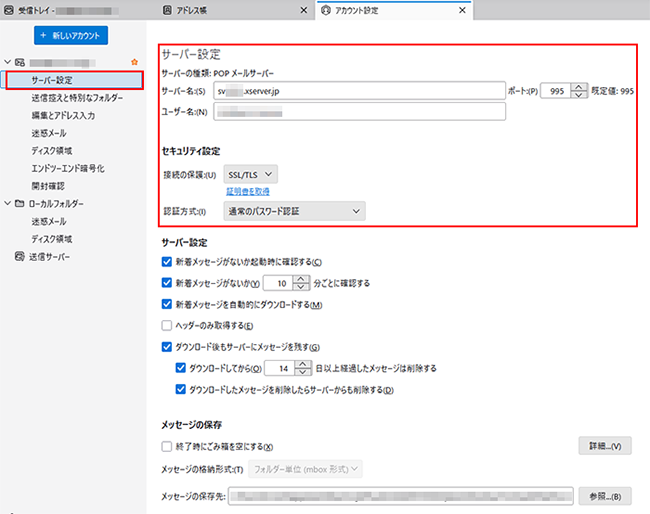Open ディスク領域 under ローカルフォルダー
650x514 pixels.
coord(52,239)
